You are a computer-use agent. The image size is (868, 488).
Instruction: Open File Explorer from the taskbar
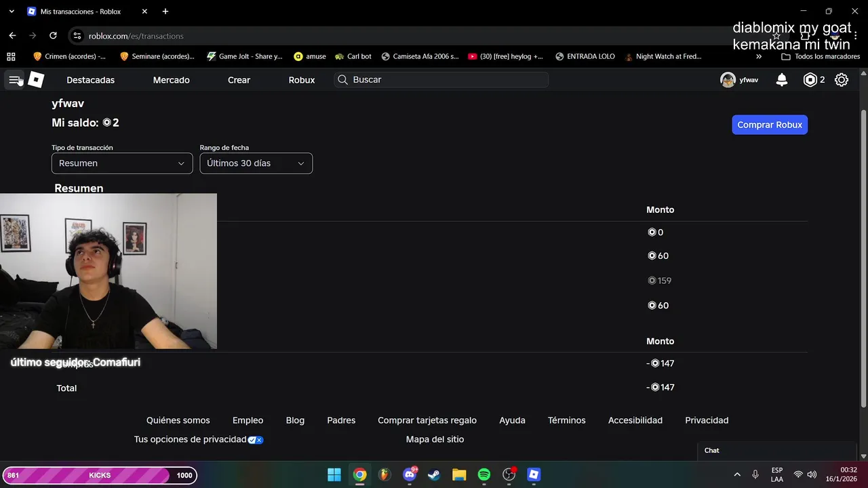coord(459,474)
